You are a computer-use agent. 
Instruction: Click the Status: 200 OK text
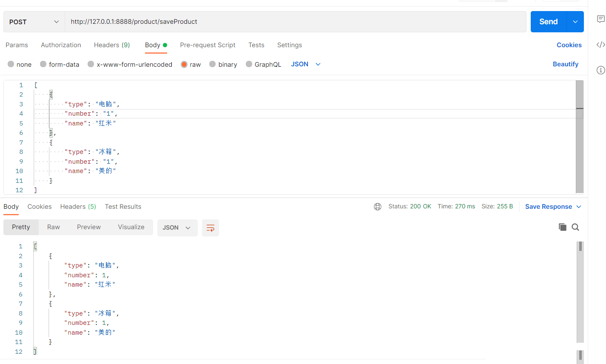[410, 206]
